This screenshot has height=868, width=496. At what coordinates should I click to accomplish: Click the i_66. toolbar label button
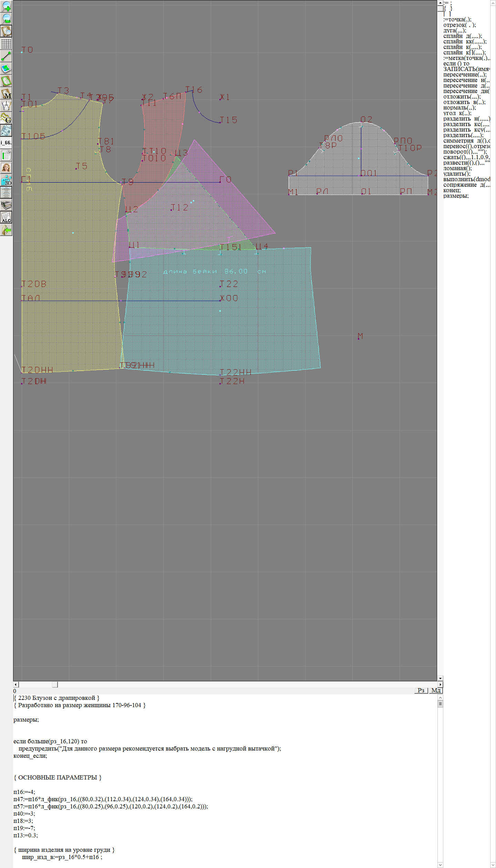coord(6,143)
